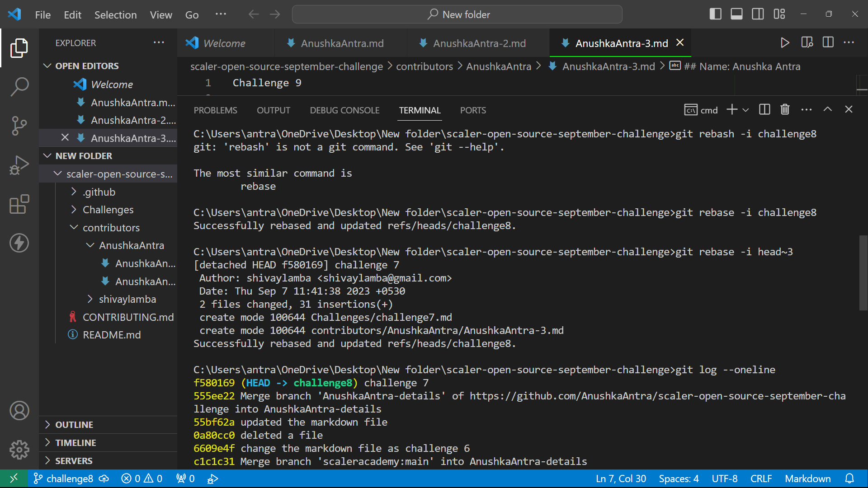Screen dimensions: 868x488
Task: Open Markdown preview to the side
Action: coord(807,42)
